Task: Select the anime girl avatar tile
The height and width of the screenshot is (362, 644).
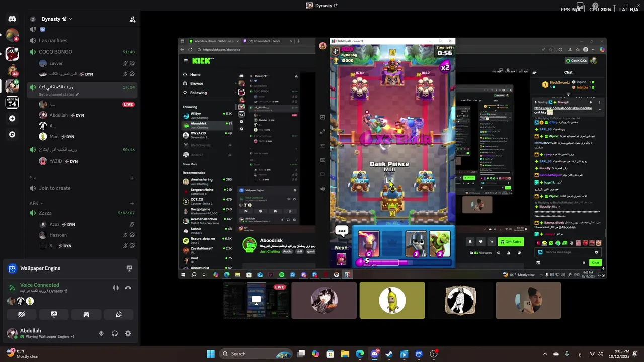Action: (x=324, y=301)
